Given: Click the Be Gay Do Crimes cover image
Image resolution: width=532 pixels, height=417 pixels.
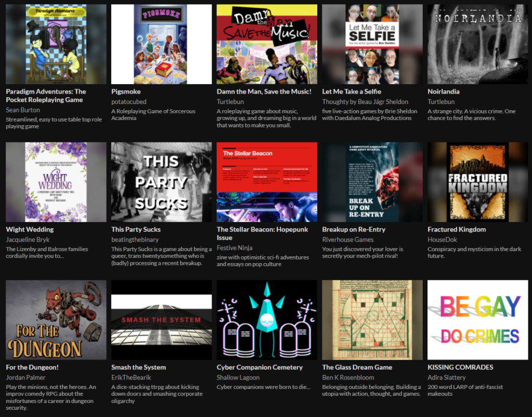Looking at the screenshot, I should pyautogui.click(x=477, y=320).
